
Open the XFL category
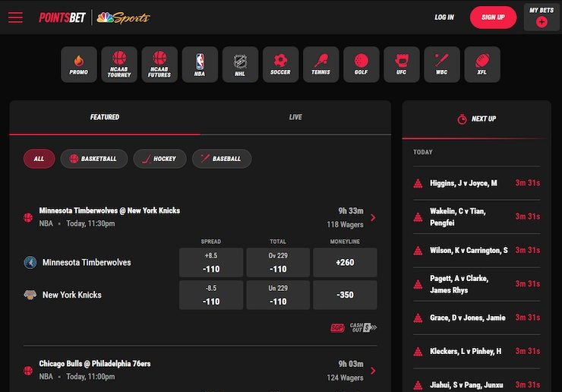482,65
